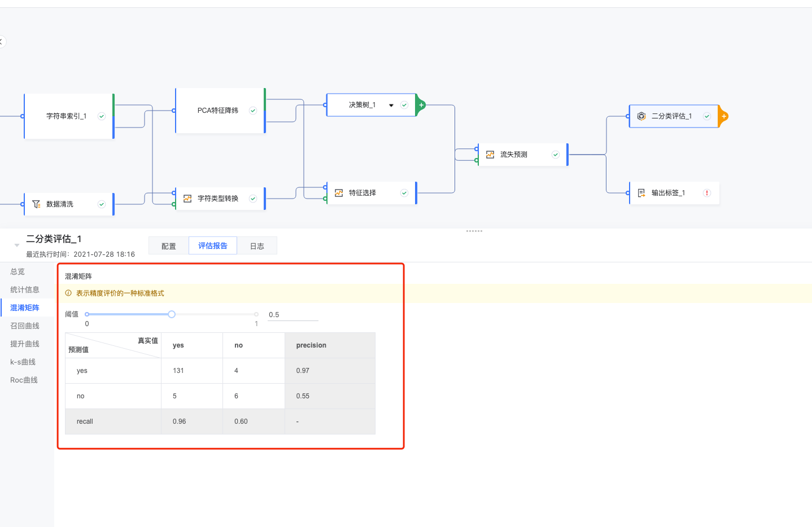
Task: Click the 特征选择 node chart icon
Action: pyautogui.click(x=339, y=193)
